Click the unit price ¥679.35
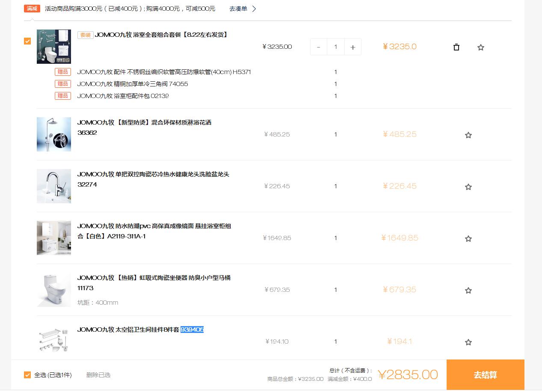The image size is (542, 392). (277, 290)
